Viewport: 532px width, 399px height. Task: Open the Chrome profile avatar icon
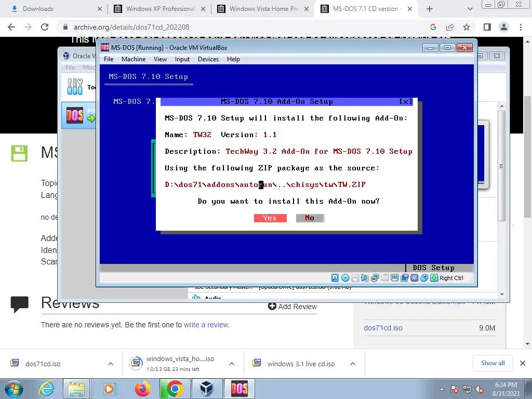tap(504, 27)
